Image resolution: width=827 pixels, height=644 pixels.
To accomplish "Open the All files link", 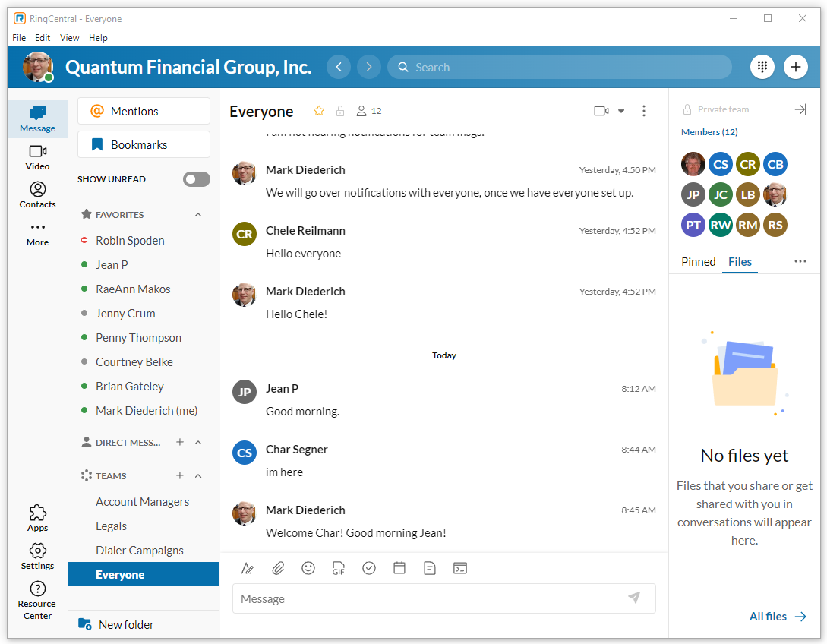I will [x=778, y=617].
